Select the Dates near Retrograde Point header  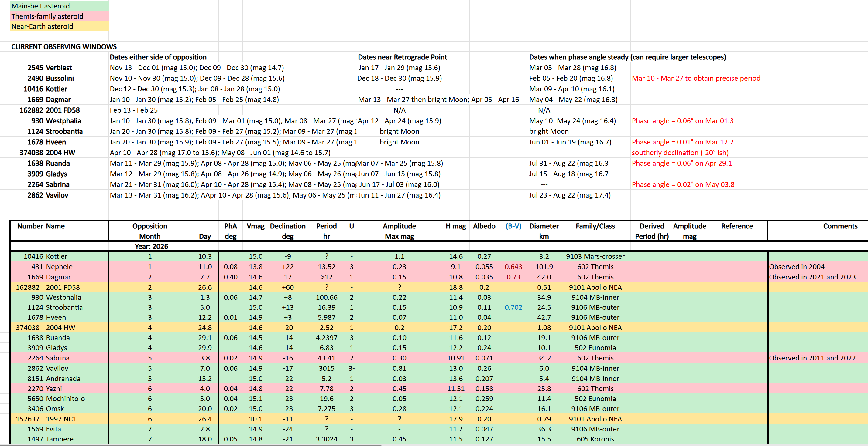pos(402,57)
